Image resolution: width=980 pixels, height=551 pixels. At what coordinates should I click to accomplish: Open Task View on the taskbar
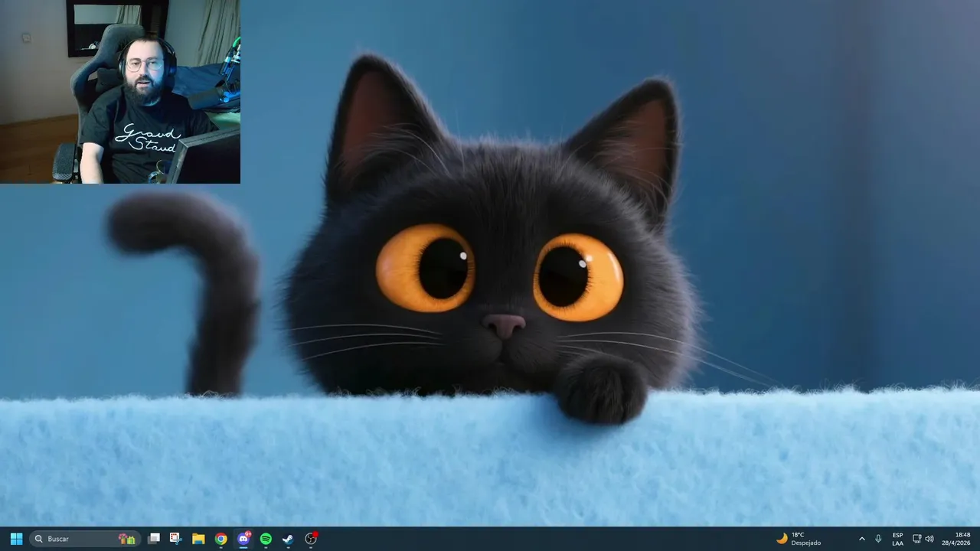(x=153, y=539)
